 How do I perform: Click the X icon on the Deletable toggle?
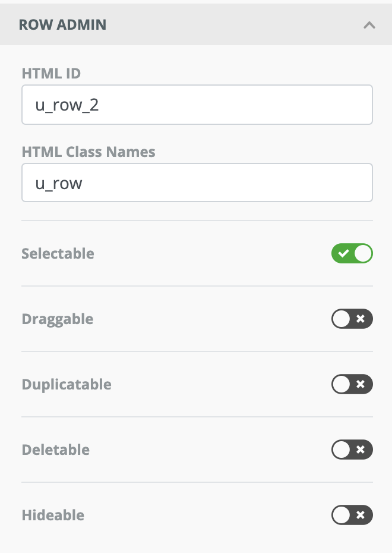(x=361, y=450)
